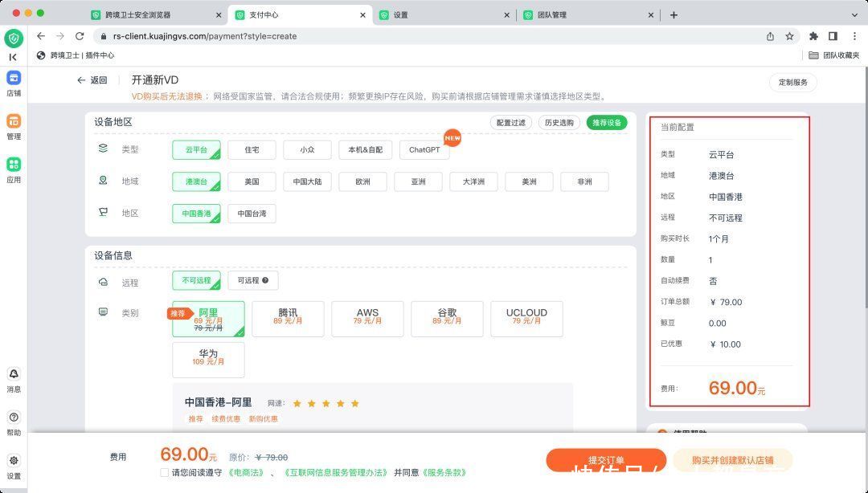Select the UCLOUD provider card
This screenshot has height=493, width=868.
526,319
